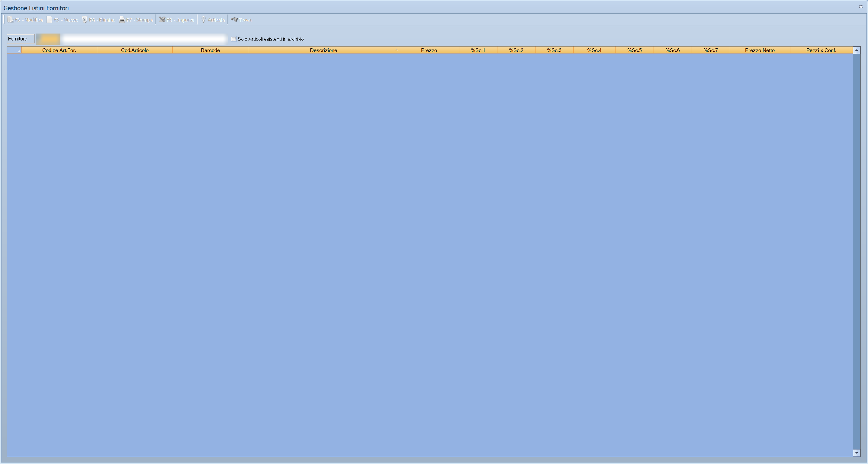This screenshot has width=868, height=464.
Task: Open the Articolo lightbulb tool
Action: click(213, 20)
